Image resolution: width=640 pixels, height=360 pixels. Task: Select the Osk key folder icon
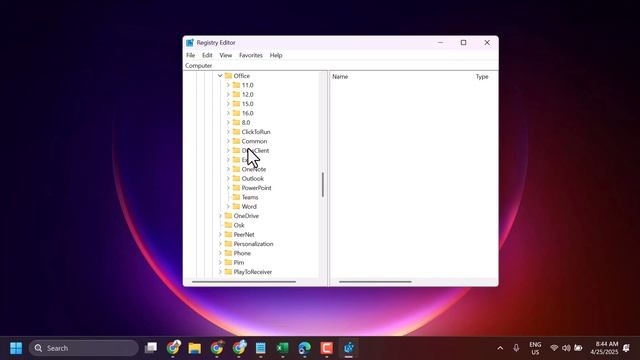pyautogui.click(x=228, y=225)
